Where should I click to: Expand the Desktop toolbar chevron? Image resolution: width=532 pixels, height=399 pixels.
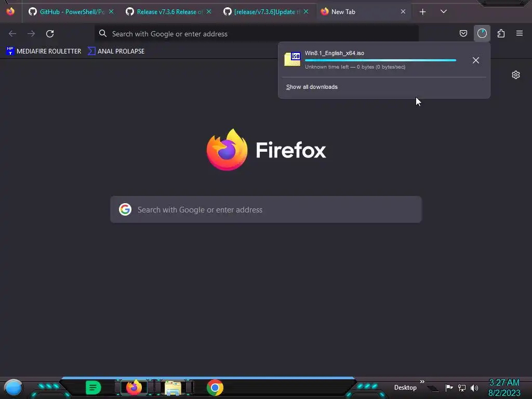coord(422,382)
